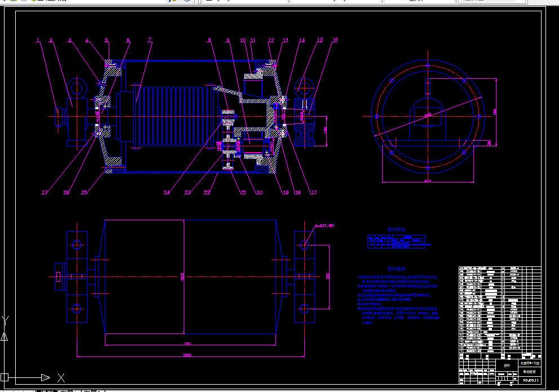
Task: Select part balloon number 4
Action: (x=87, y=40)
